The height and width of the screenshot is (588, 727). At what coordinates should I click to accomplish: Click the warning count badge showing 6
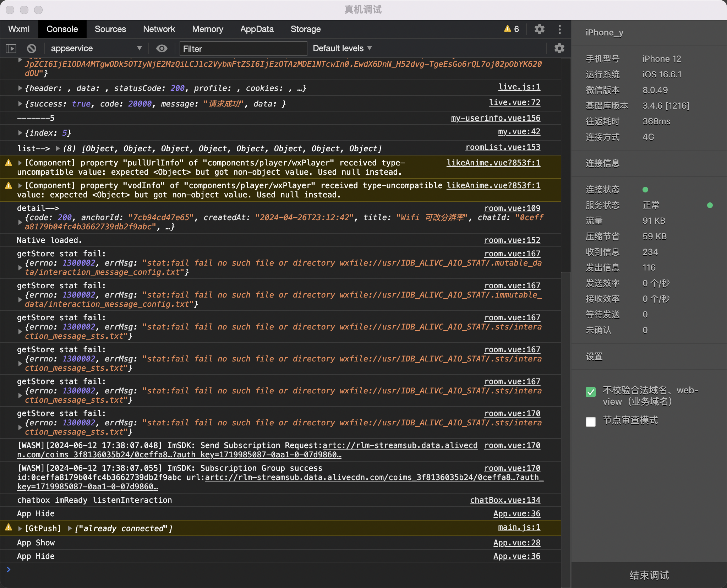point(512,29)
